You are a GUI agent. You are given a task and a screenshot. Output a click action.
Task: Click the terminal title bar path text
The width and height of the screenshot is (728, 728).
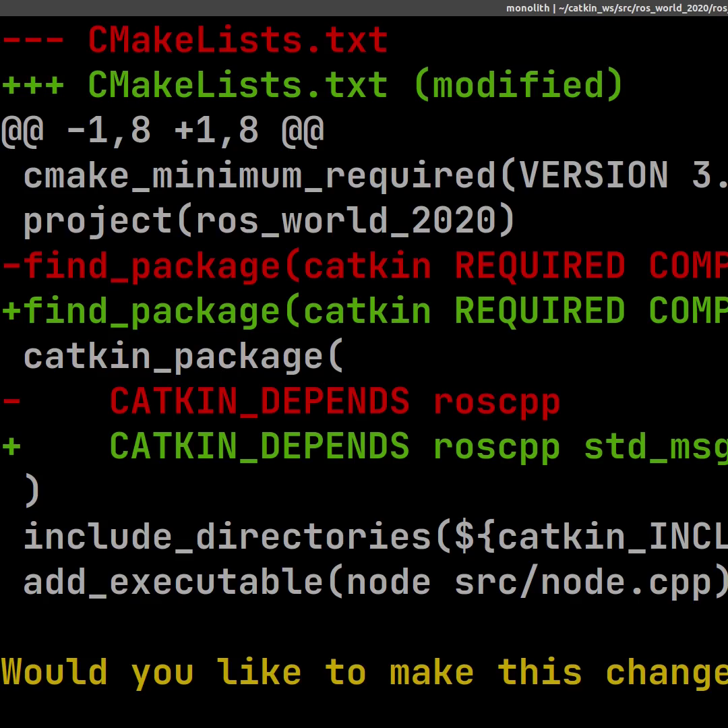(x=616, y=8)
